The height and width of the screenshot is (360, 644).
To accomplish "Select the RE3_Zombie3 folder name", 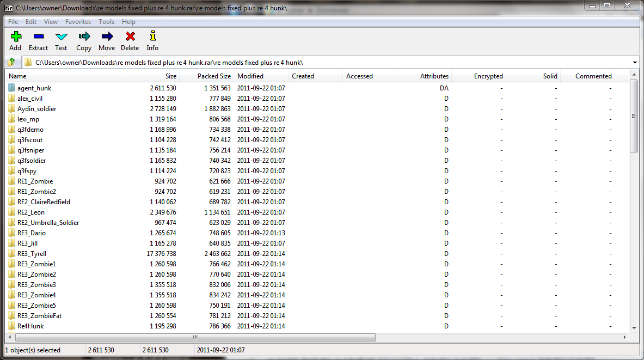I will pos(36,284).
